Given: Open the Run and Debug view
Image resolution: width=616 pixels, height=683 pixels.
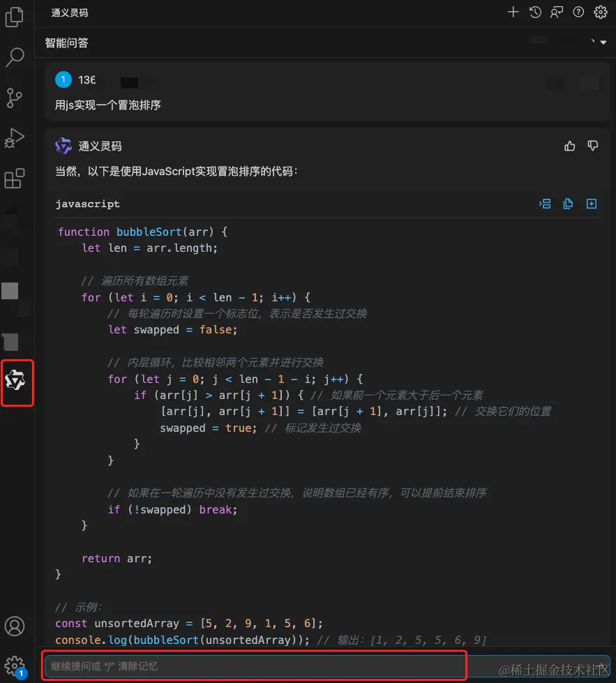Looking at the screenshot, I should [15, 138].
